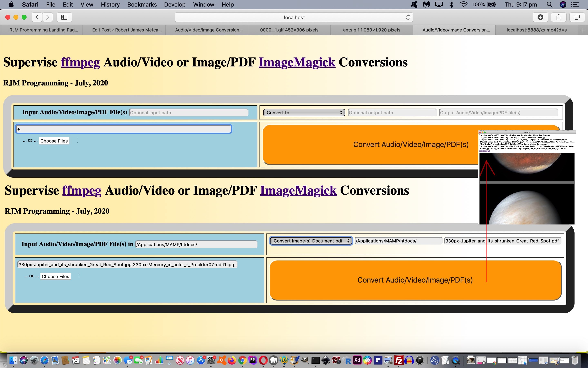This screenshot has width=588, height=368.
Task: Open Terminal from the dock
Action: pyautogui.click(x=315, y=360)
